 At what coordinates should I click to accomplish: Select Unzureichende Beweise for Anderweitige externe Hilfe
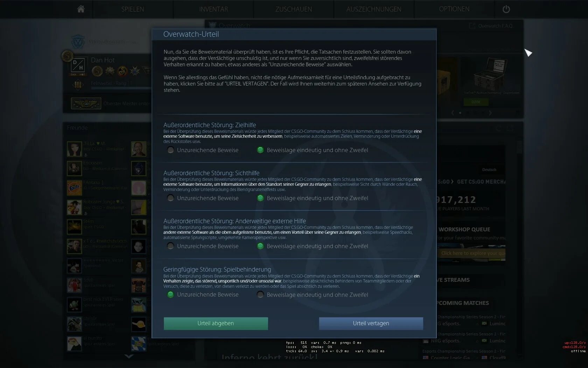tap(170, 246)
